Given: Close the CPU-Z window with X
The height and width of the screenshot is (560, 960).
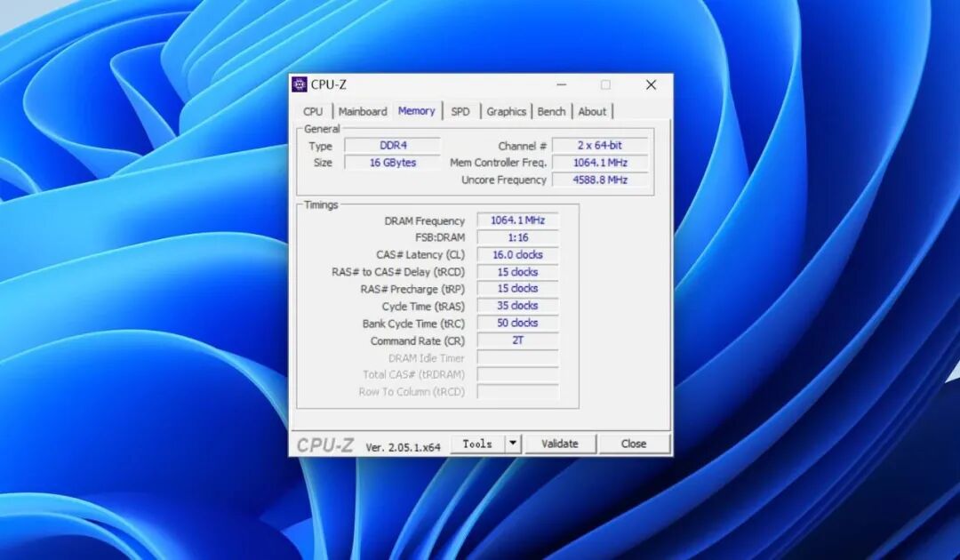Looking at the screenshot, I should (x=651, y=85).
